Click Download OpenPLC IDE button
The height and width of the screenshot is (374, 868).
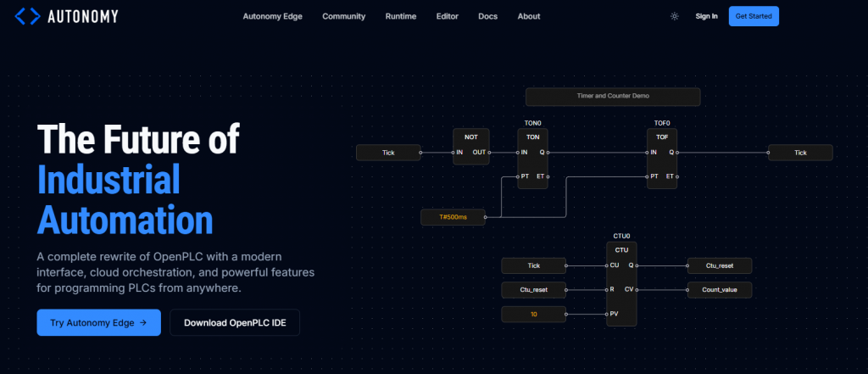[234, 322]
